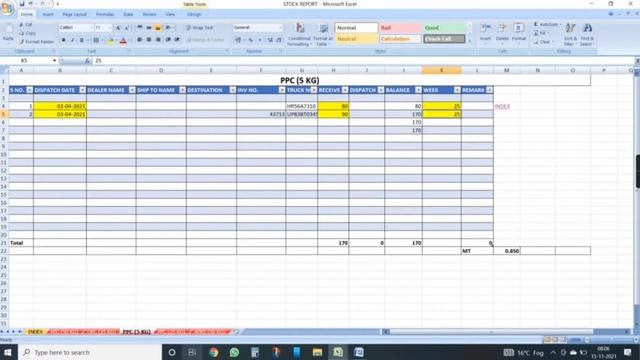Image resolution: width=640 pixels, height=360 pixels.
Task: Align text right
Action: 158,40
